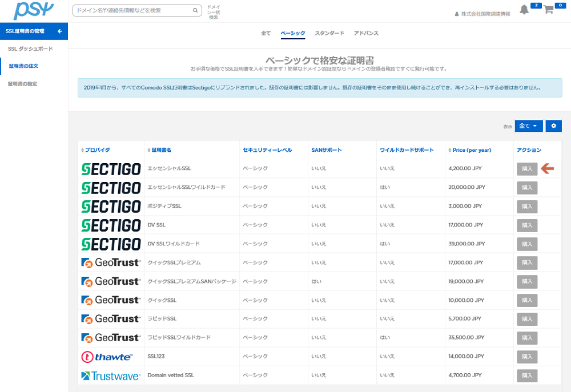Click the ワイルドカードサポート column header

click(407, 150)
